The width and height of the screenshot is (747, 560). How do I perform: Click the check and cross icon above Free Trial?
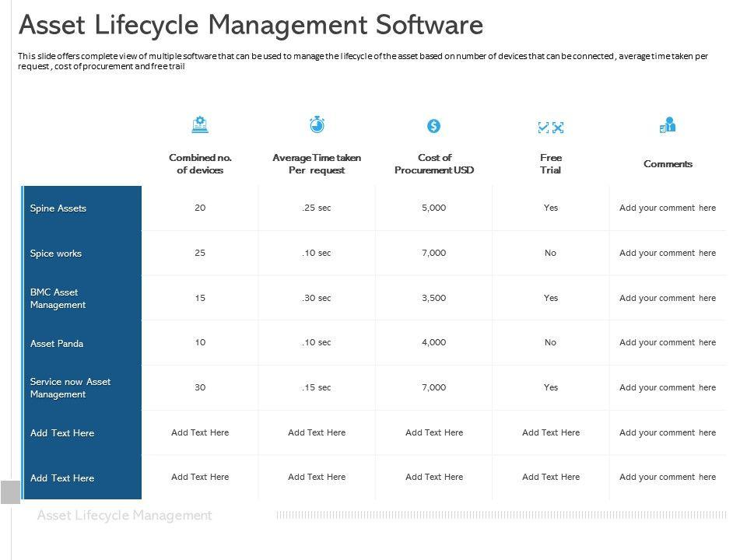pyautogui.click(x=551, y=127)
